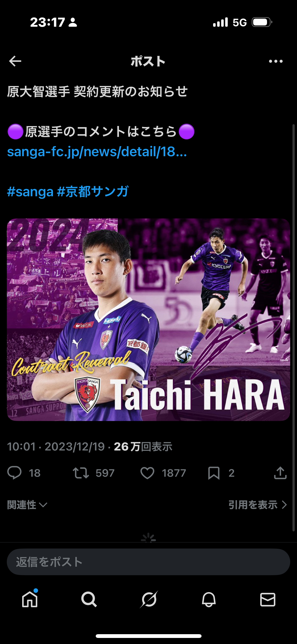Tap the 26万回表示 view count
The width and height of the screenshot is (297, 644).
143,447
